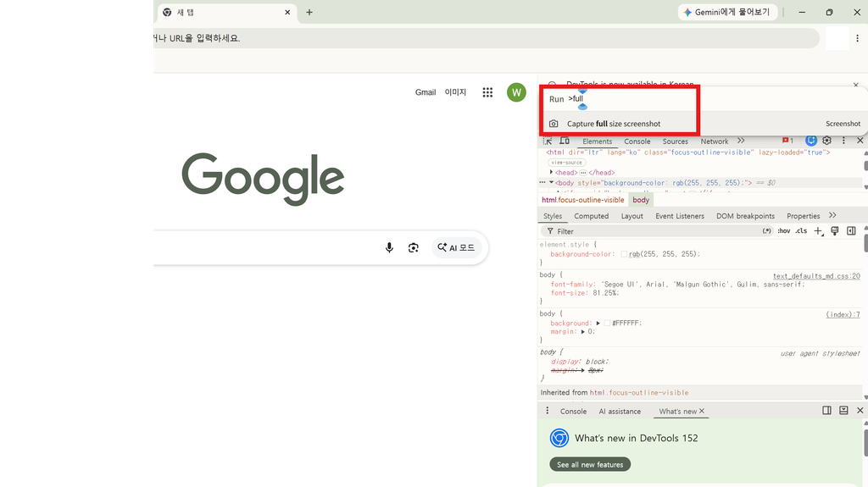Viewport: 868px width, 487px height.
Task: Open the Properties tab
Action: click(804, 216)
